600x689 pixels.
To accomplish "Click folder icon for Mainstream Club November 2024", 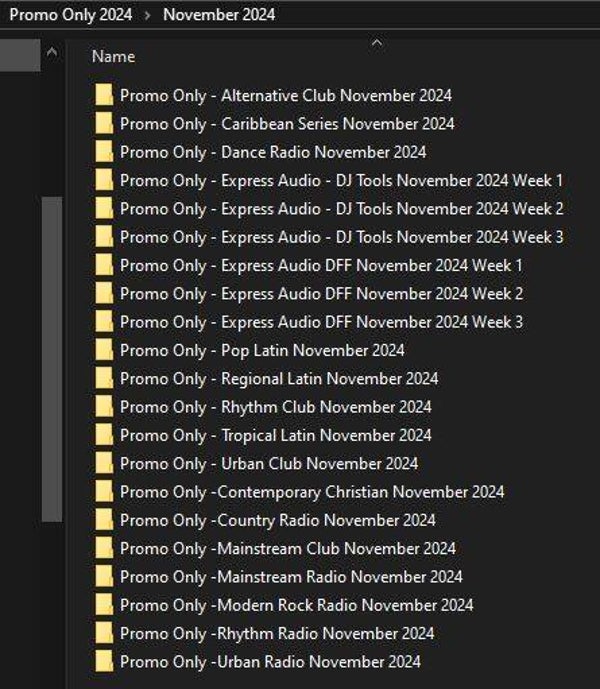I will [x=104, y=548].
